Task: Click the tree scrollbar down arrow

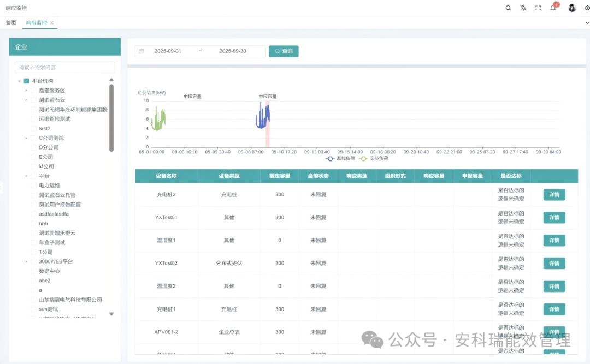Action: pos(111,314)
